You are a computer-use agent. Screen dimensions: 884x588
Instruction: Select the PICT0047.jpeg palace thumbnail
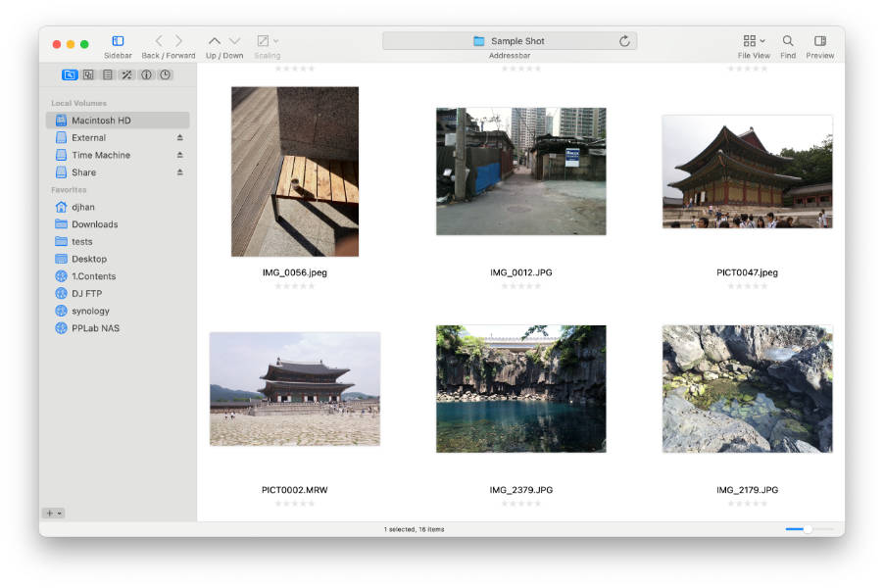747,171
